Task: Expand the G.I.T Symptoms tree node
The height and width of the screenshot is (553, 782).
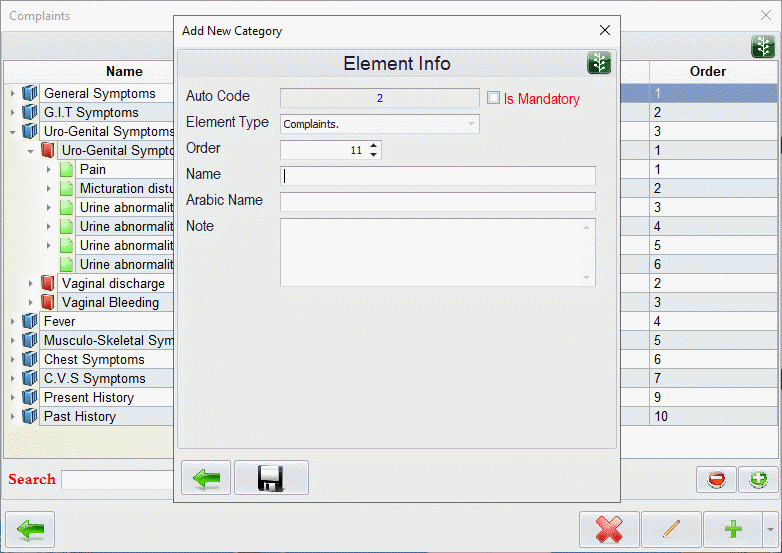Action: [x=12, y=112]
